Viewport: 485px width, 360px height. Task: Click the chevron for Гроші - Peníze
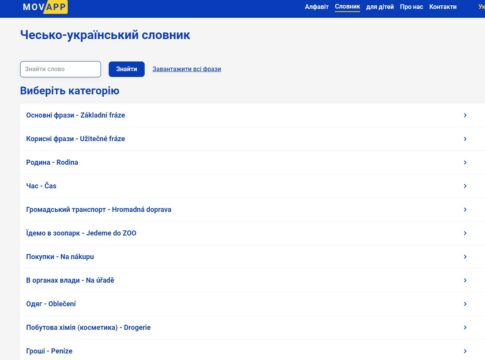(x=465, y=351)
